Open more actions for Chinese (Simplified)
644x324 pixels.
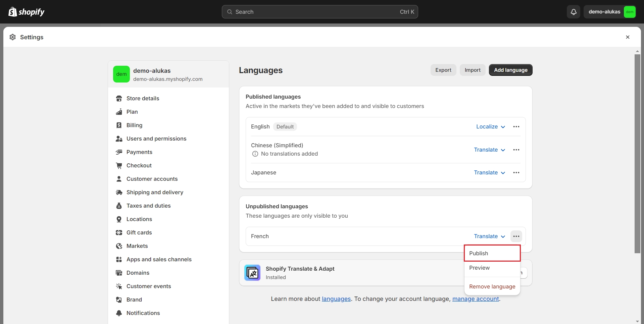coord(516,150)
